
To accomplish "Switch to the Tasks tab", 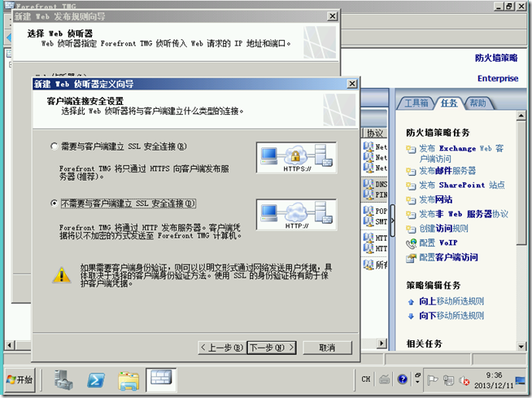I will (x=448, y=103).
